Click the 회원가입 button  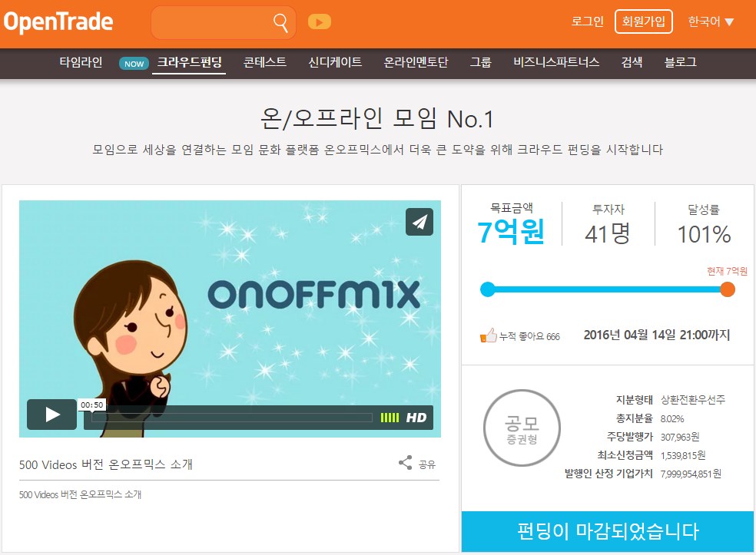[644, 21]
